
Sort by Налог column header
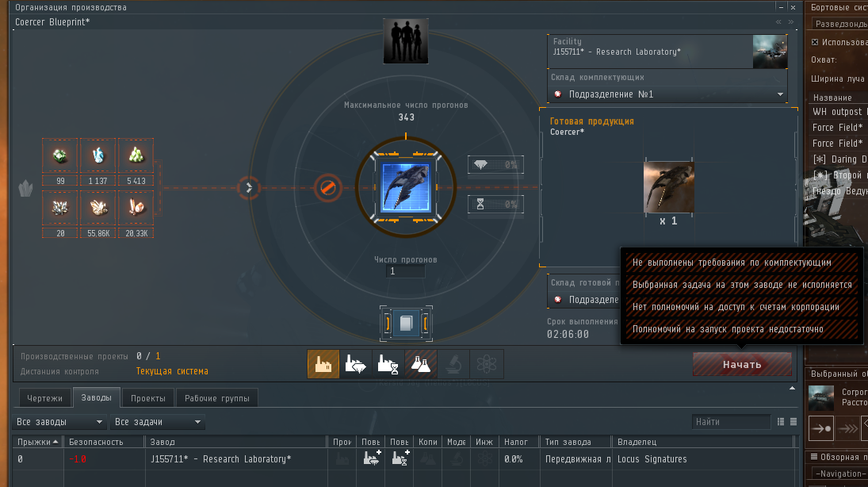[519, 442]
